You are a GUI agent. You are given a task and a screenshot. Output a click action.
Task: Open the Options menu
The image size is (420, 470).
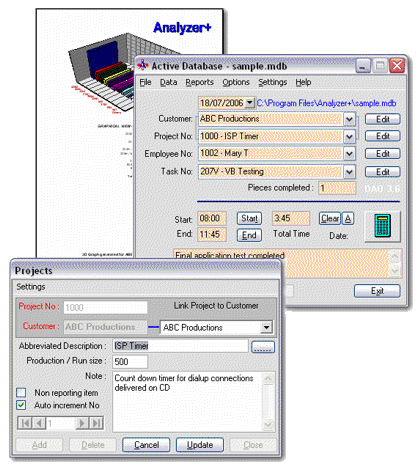[236, 82]
